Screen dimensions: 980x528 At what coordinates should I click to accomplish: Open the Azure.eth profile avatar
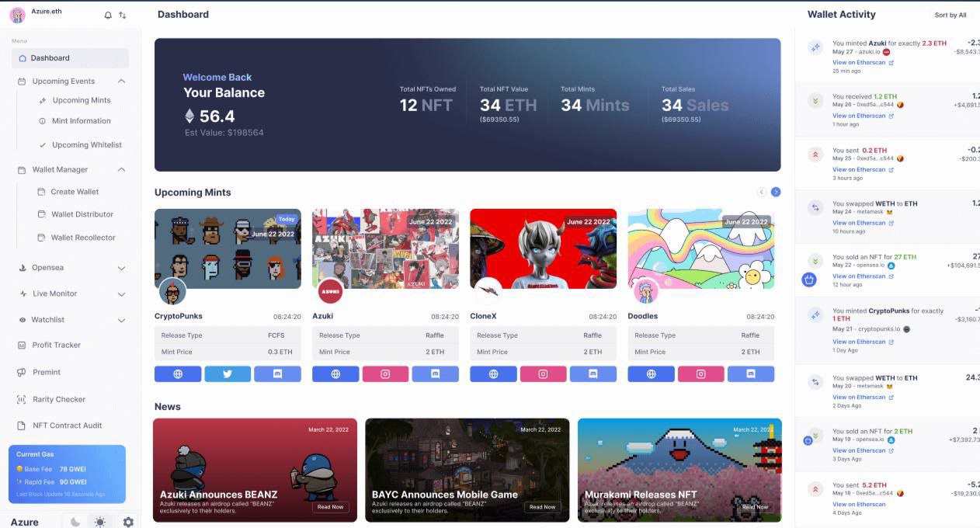coord(18,15)
